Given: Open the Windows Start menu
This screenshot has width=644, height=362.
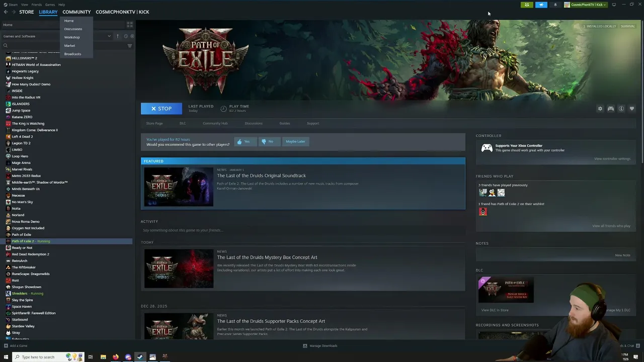Looking at the screenshot, I should (x=6, y=357).
